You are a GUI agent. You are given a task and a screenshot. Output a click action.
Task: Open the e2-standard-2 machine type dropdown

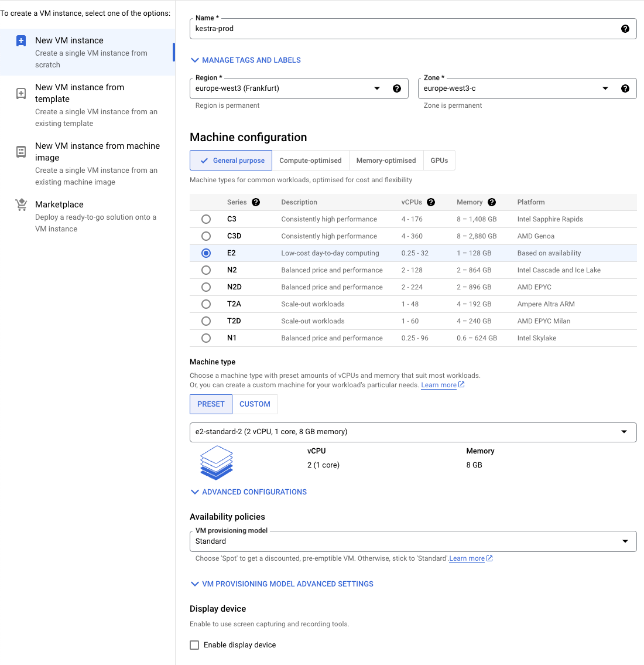point(625,432)
